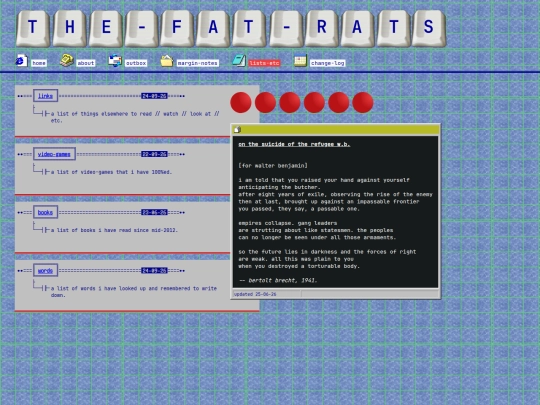The width and height of the screenshot is (540, 405).
Task: Click the 'T' key in THE
Action: click(33, 28)
